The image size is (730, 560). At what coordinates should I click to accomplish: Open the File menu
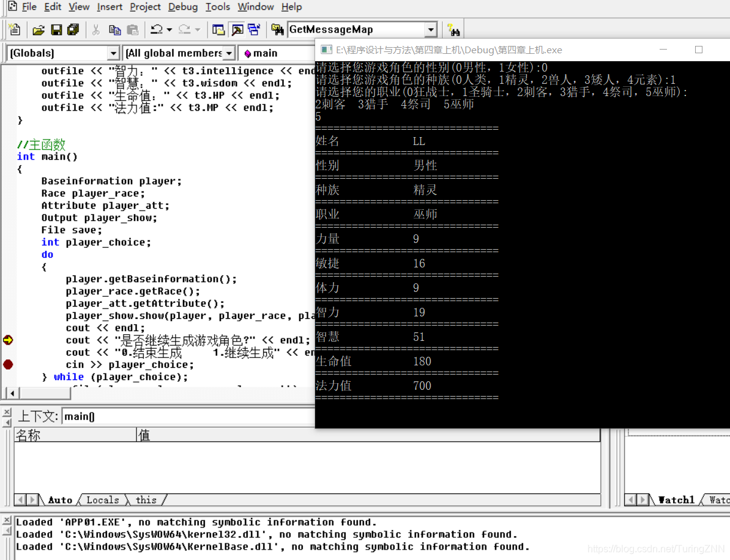coord(29,7)
